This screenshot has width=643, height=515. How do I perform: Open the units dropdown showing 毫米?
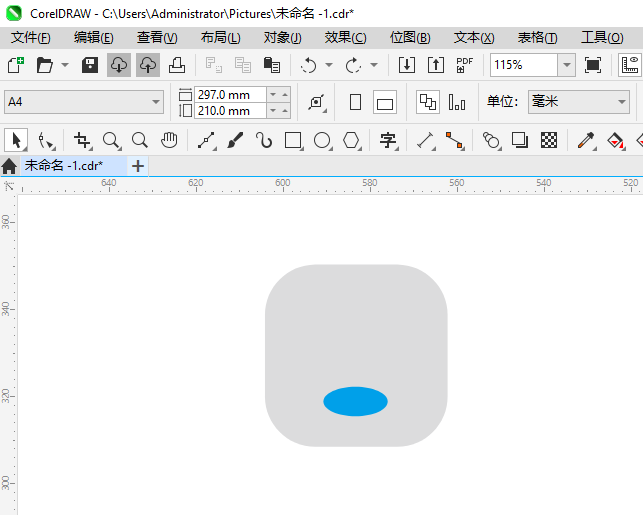coord(579,102)
